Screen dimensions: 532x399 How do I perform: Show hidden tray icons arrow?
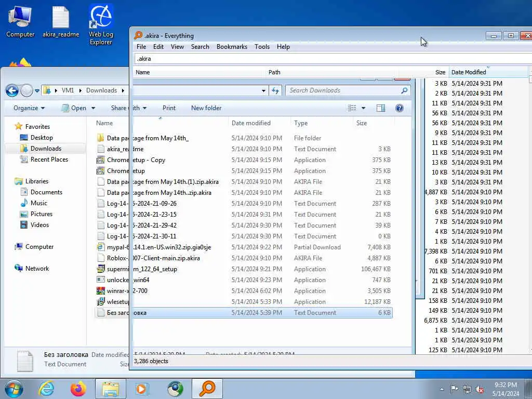pos(442,389)
